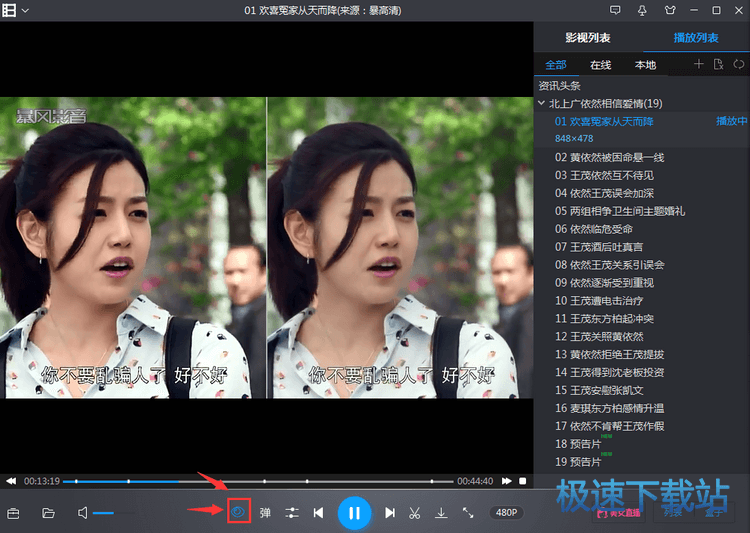Screen dimensions: 750x533
Task: Collapse the 北上广依然相信爱情(19) group
Action: 541,103
